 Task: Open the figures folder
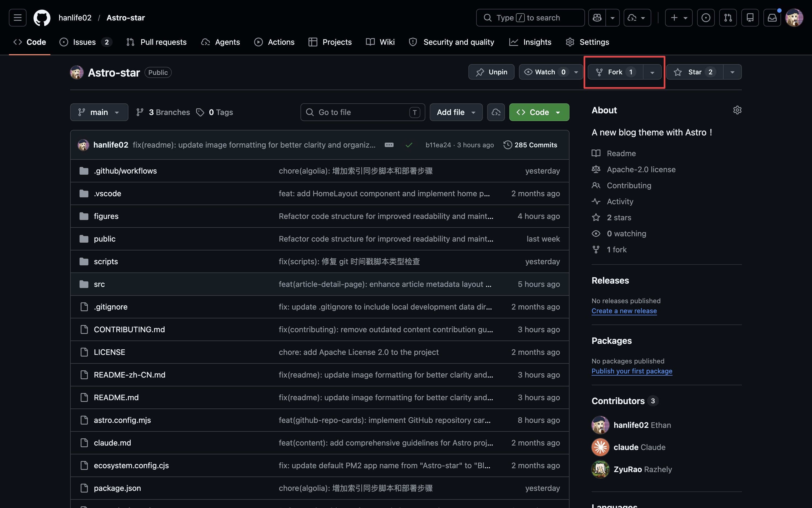click(106, 216)
